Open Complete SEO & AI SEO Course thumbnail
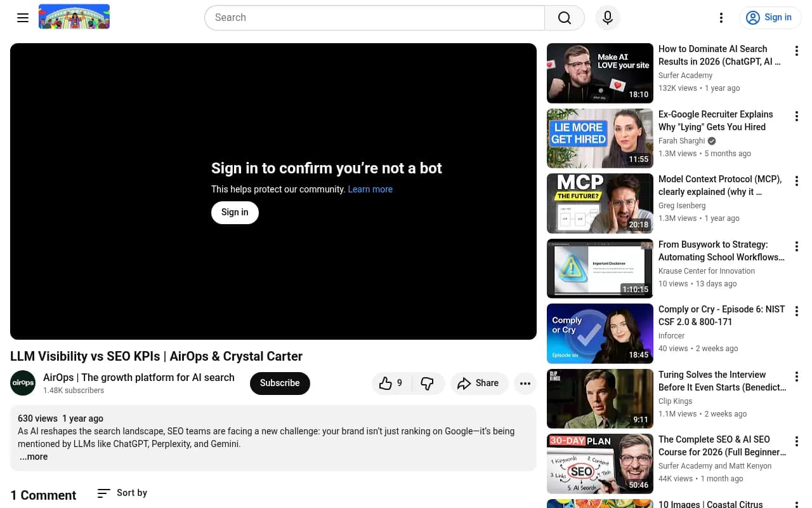812x508 pixels. [600, 464]
